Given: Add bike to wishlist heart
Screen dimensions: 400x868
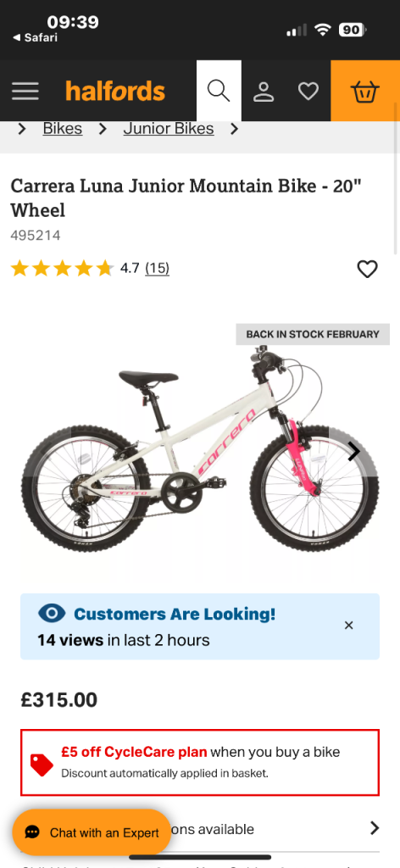Looking at the screenshot, I should (367, 270).
